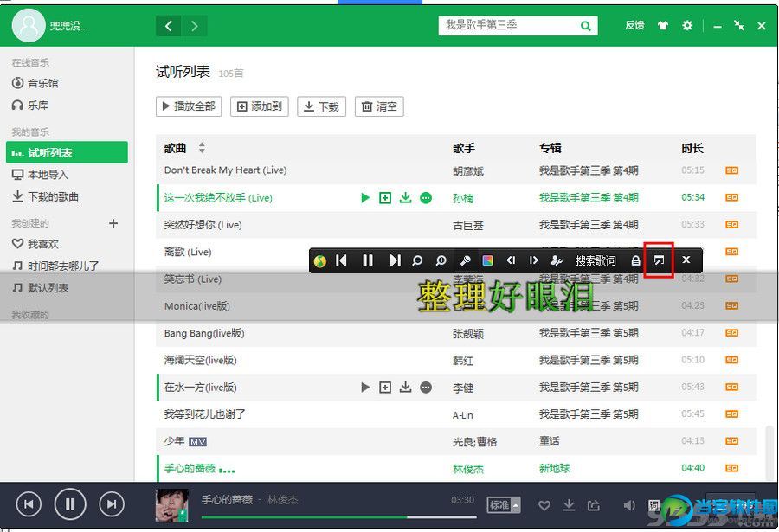Sort songs using the 歌曲 column arrows

[x=202, y=148]
